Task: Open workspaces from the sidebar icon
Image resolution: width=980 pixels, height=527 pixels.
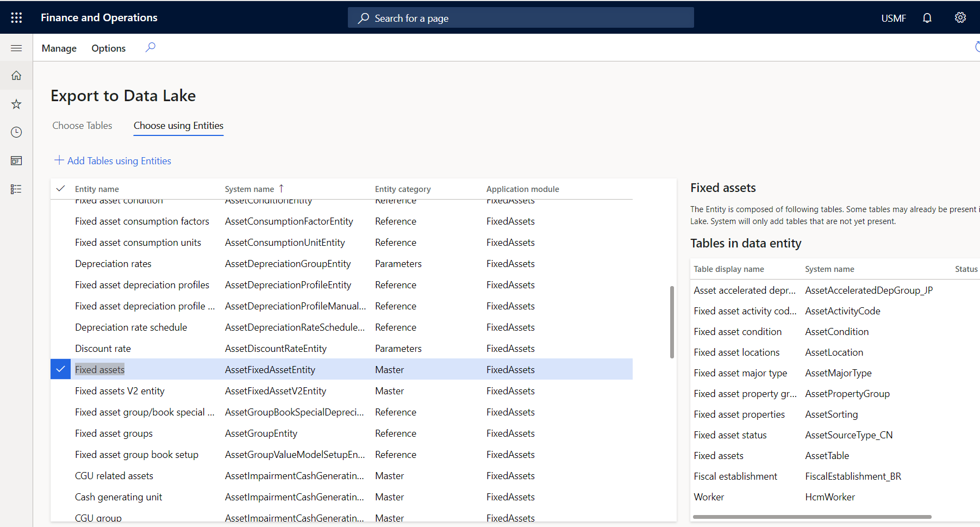Action: [16, 160]
